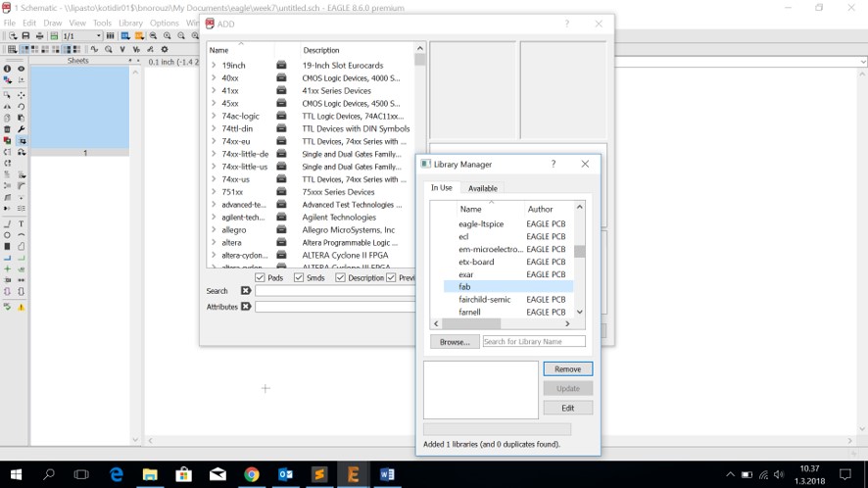Toggle the Pads checkbox
Image resolution: width=868 pixels, height=488 pixels.
(260, 277)
